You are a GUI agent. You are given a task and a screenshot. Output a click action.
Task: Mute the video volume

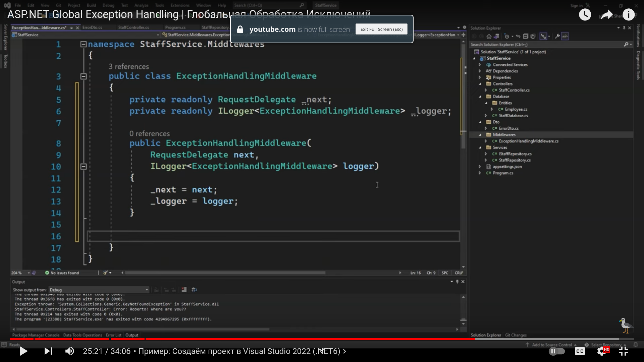70,351
